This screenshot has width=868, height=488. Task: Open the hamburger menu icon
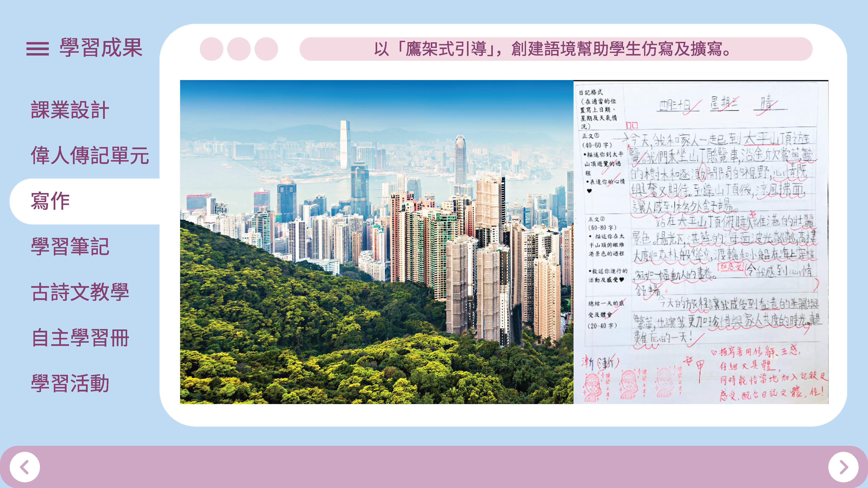click(x=37, y=49)
